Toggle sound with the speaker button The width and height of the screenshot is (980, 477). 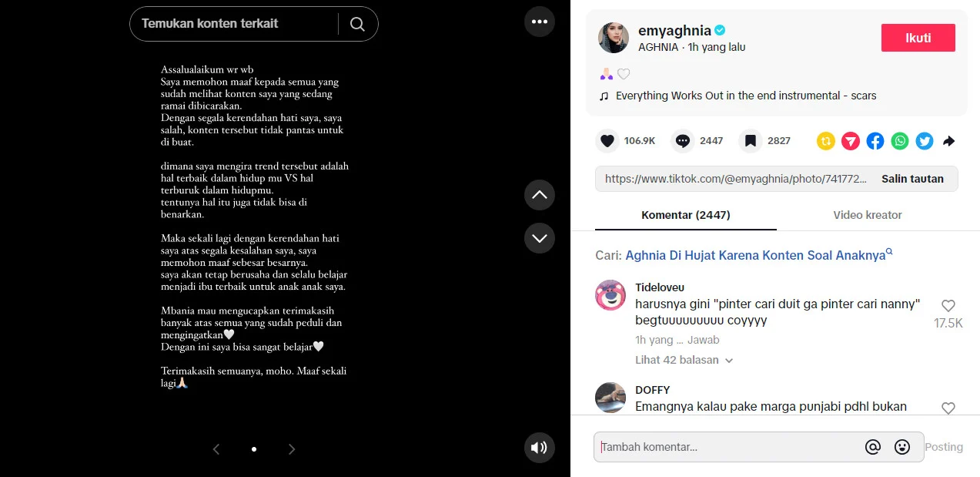click(x=540, y=448)
